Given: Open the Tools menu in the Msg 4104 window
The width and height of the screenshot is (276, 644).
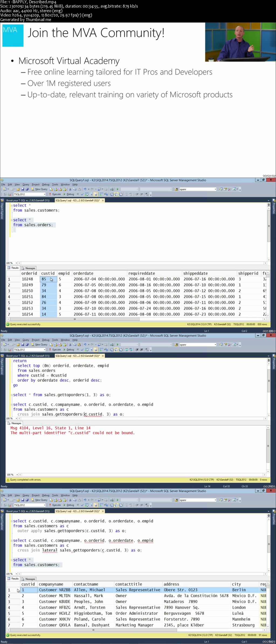Looking at the screenshot, I should click(55, 340).
